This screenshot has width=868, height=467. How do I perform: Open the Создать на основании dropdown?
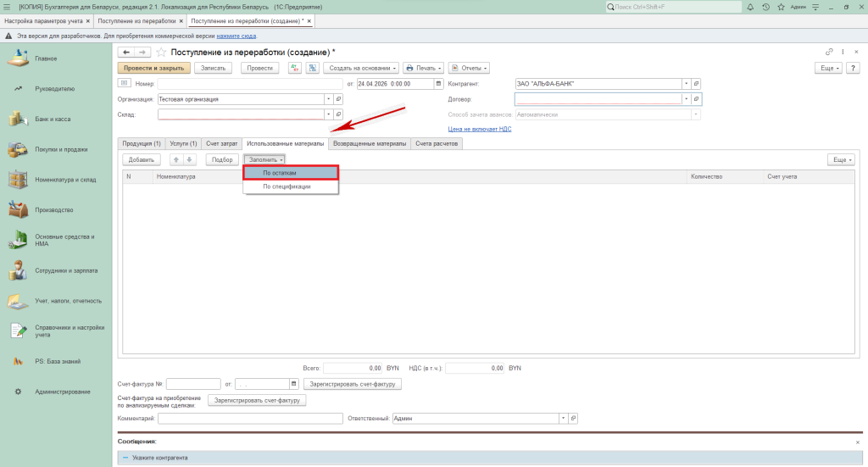[360, 68]
